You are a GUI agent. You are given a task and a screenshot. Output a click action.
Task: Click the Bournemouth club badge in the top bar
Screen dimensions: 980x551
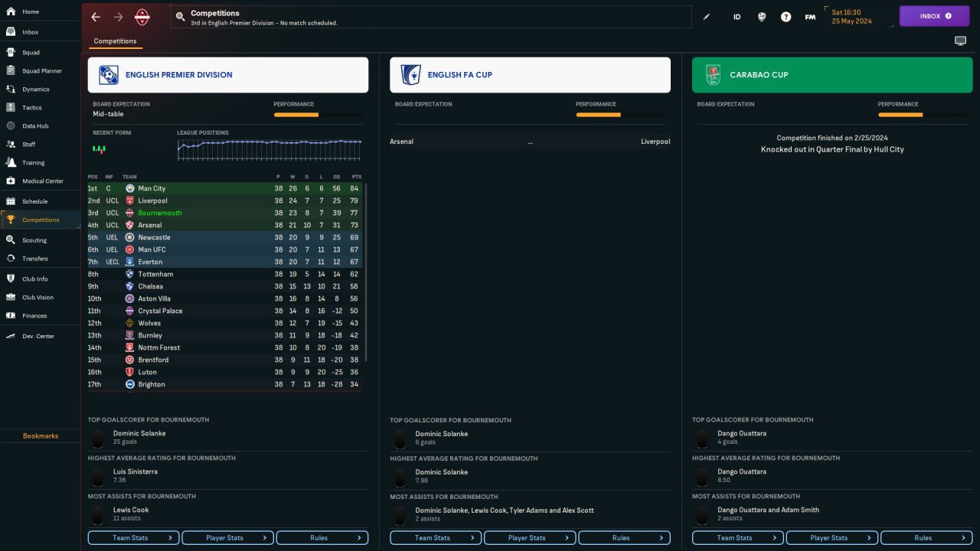point(142,17)
